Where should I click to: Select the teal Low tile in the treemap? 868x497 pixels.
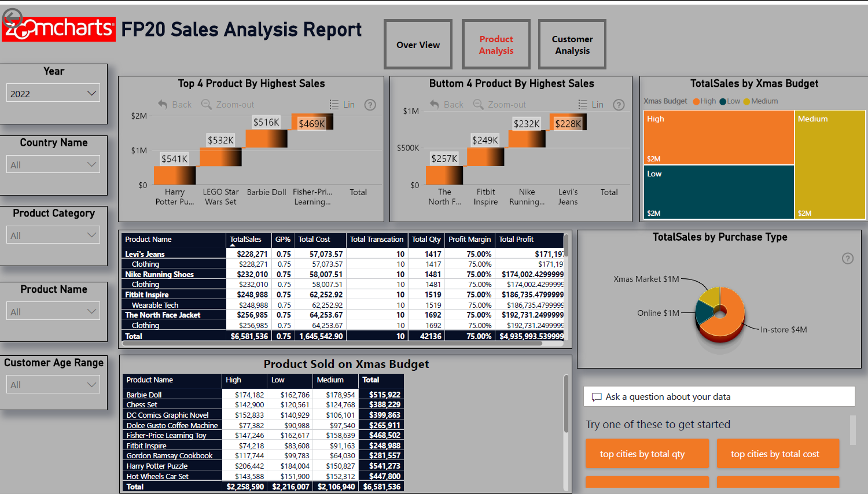click(718, 192)
